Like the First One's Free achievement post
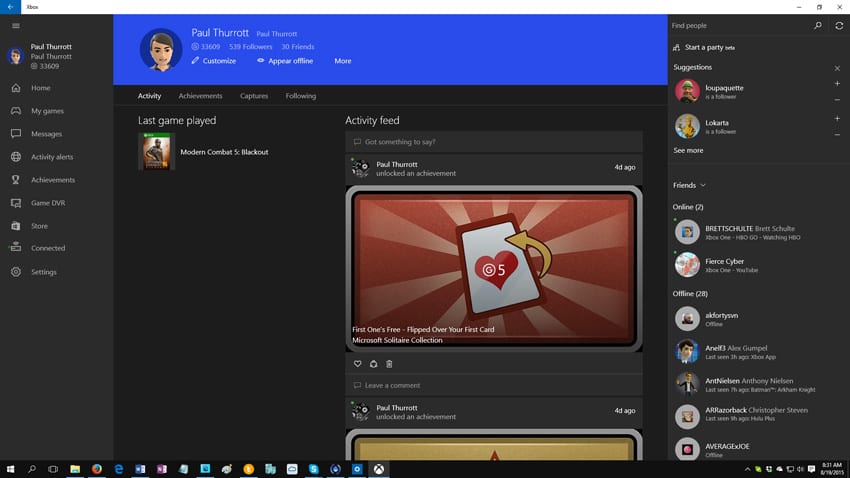Viewport: 850px width, 478px height. 357,364
